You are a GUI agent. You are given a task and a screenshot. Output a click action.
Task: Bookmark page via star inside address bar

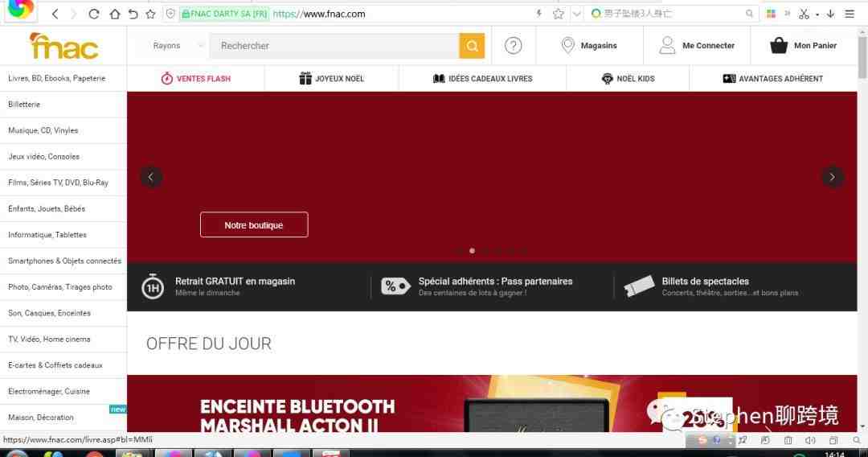(558, 14)
